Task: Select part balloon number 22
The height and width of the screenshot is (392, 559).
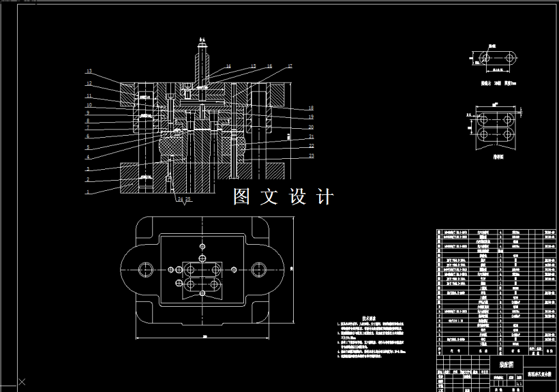Action: (x=312, y=146)
